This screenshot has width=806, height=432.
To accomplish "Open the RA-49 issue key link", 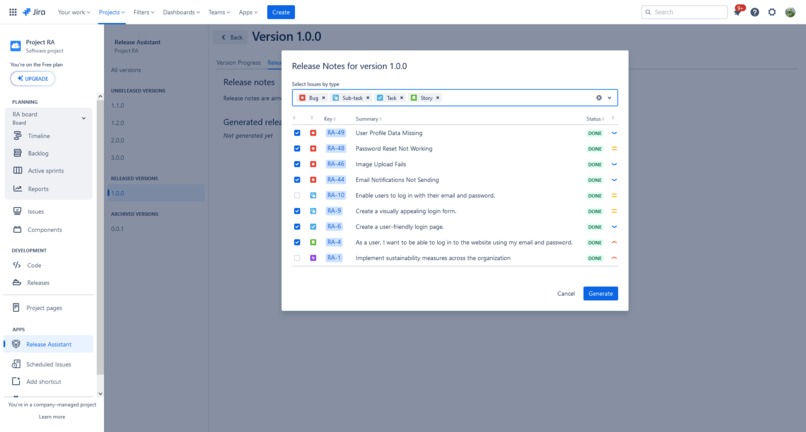I will coord(336,133).
